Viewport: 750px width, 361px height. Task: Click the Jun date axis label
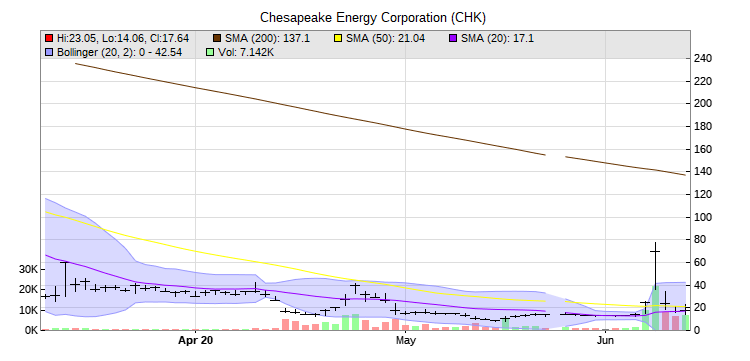tap(606, 341)
